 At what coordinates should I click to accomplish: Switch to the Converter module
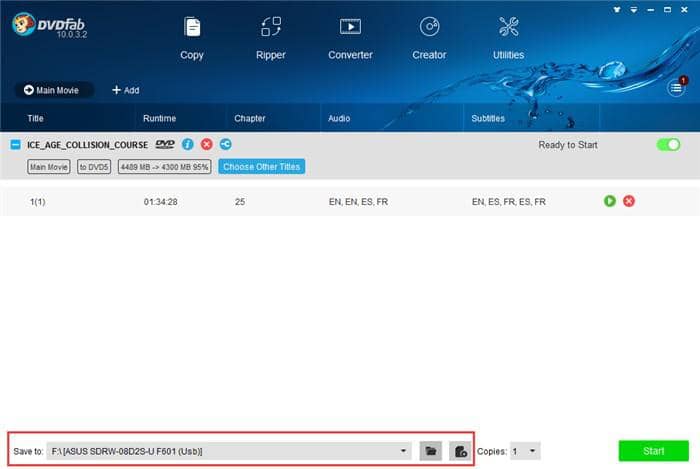pyautogui.click(x=350, y=39)
